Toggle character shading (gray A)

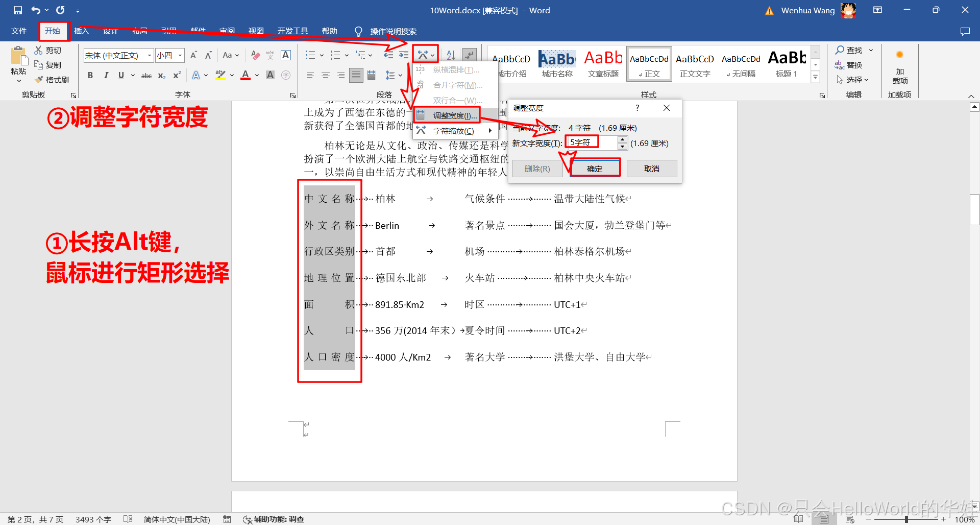tap(271, 75)
